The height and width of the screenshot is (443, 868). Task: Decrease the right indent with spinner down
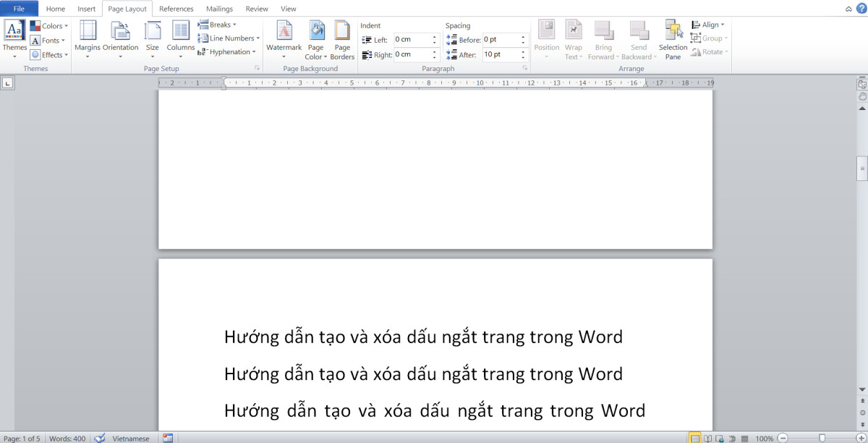point(435,57)
